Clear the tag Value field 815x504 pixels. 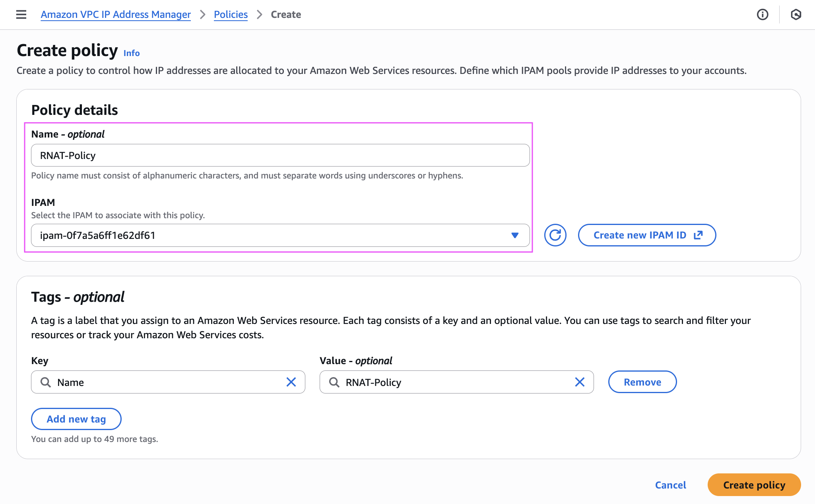[x=580, y=382]
